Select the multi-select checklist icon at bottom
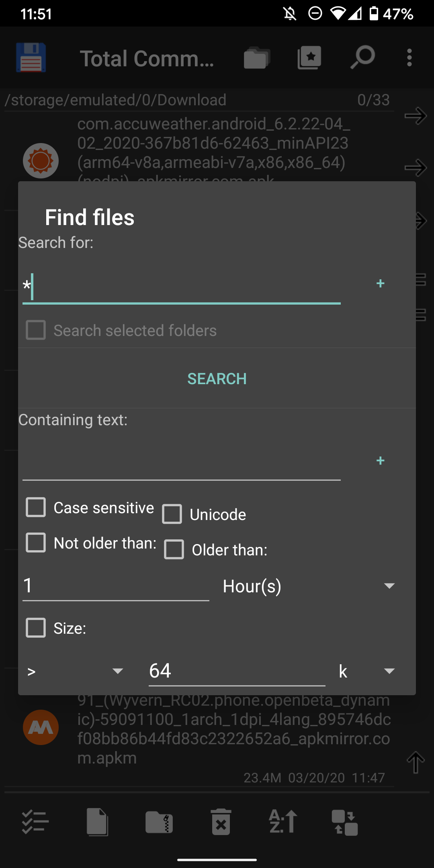 click(35, 822)
